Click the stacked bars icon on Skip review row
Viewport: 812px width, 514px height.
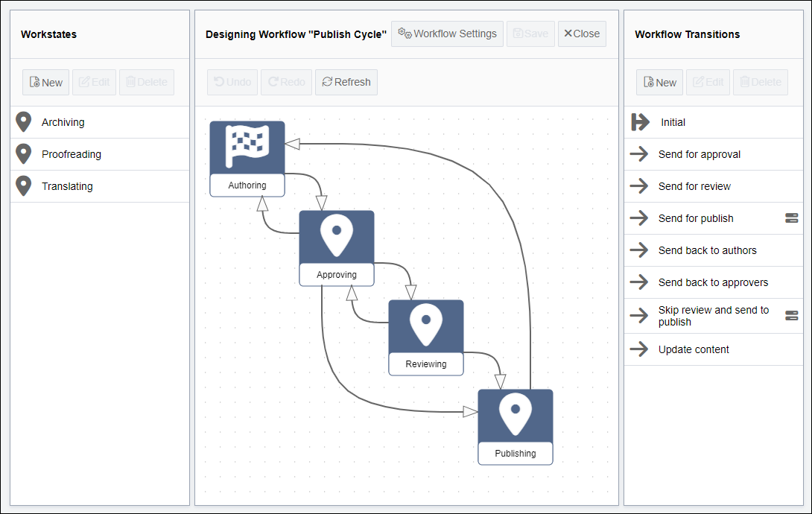pyautogui.click(x=792, y=315)
